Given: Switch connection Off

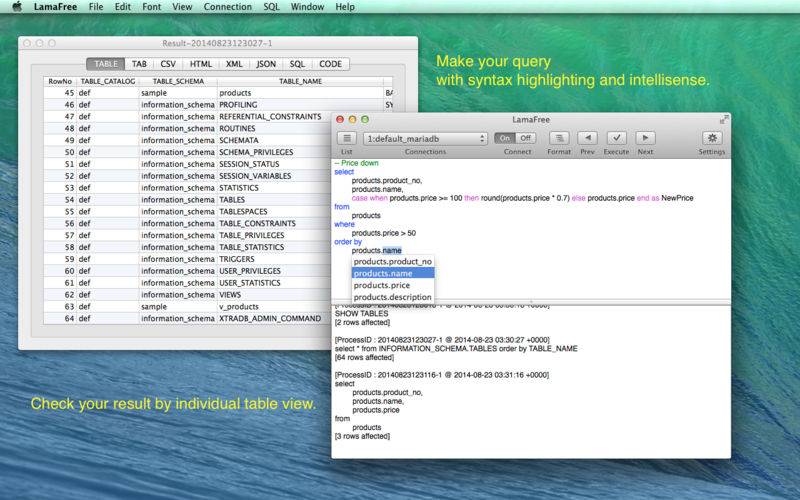Looking at the screenshot, I should tap(526, 138).
